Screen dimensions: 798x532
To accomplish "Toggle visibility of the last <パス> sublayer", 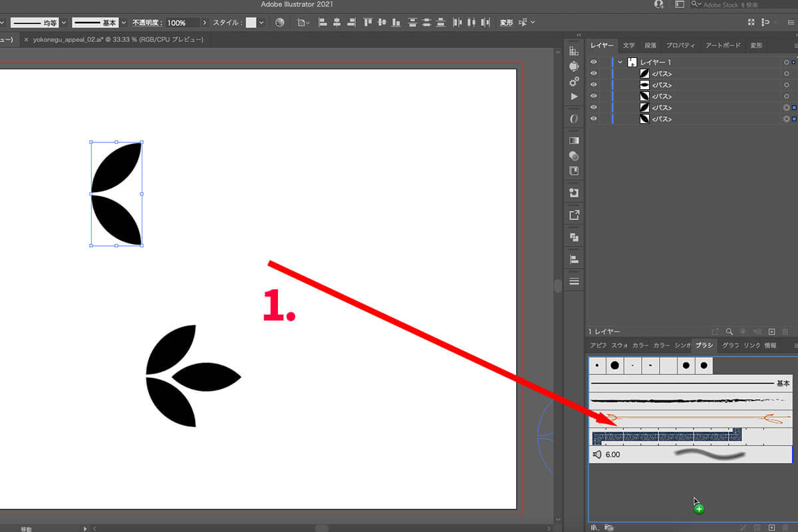I will [594, 119].
